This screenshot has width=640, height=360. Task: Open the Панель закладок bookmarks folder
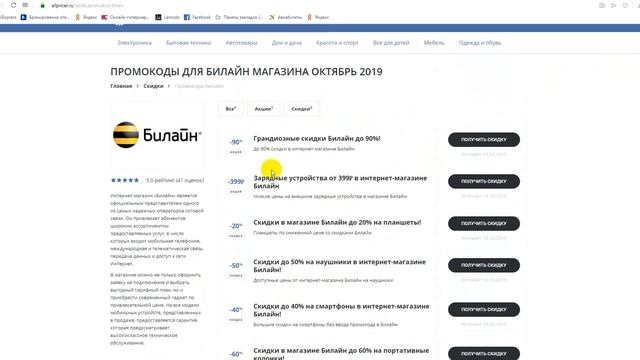click(239, 17)
